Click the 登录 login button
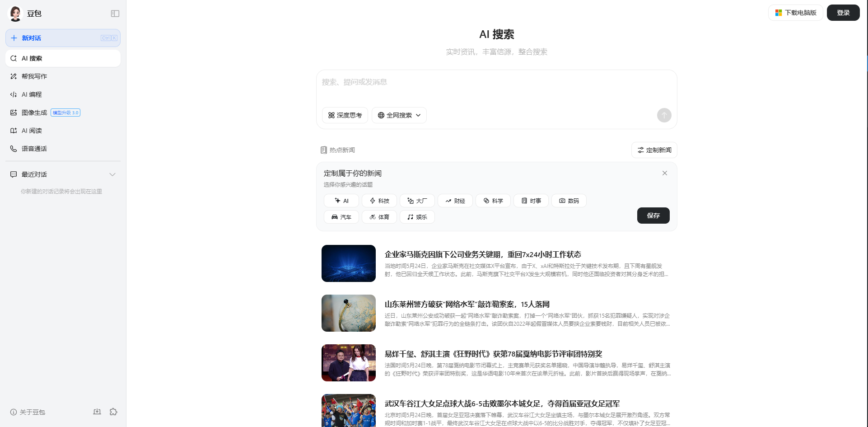 pos(843,13)
